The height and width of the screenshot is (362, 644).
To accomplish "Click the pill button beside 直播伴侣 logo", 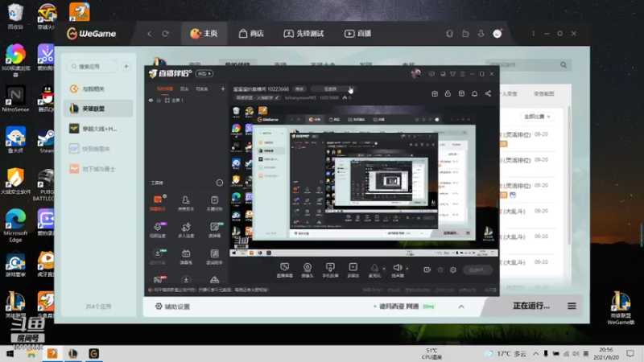I will pos(204,73).
